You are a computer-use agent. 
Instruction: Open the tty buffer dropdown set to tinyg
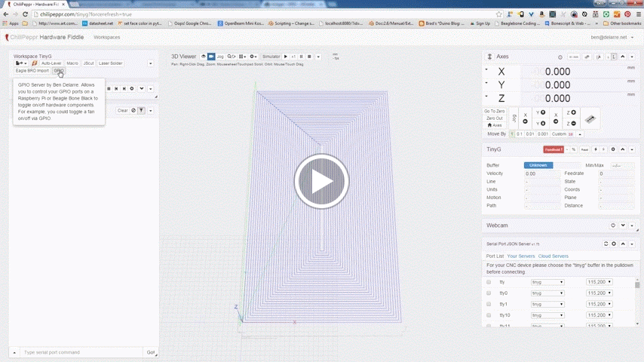click(547, 282)
